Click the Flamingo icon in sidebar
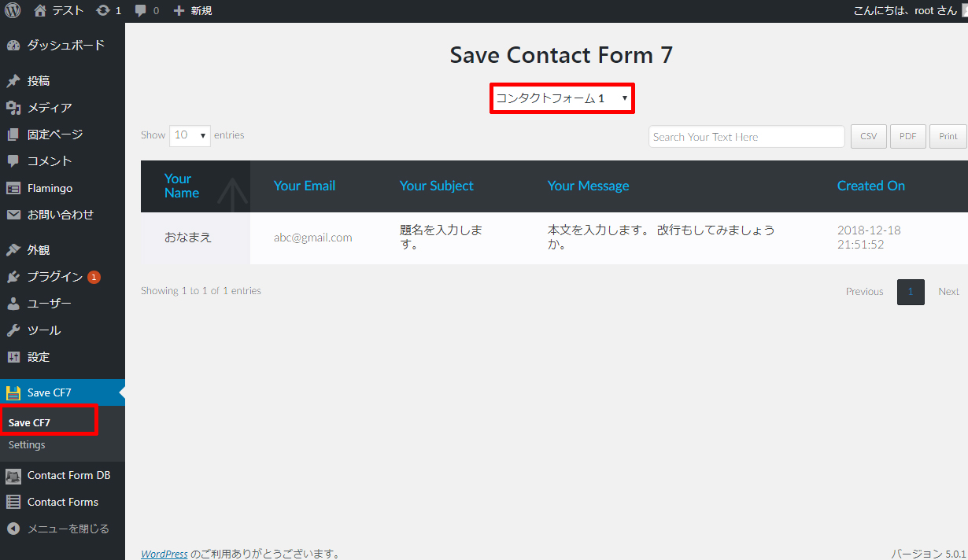 point(13,188)
